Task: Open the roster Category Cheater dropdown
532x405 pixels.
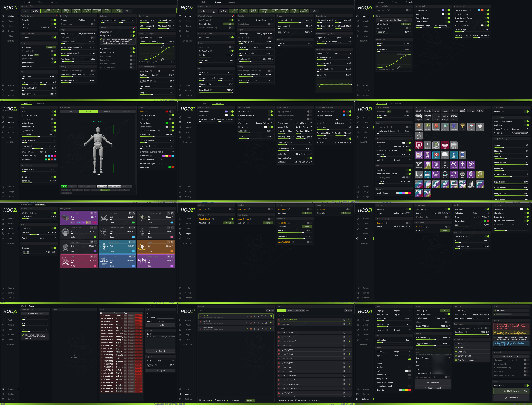Action: click(x=166, y=321)
